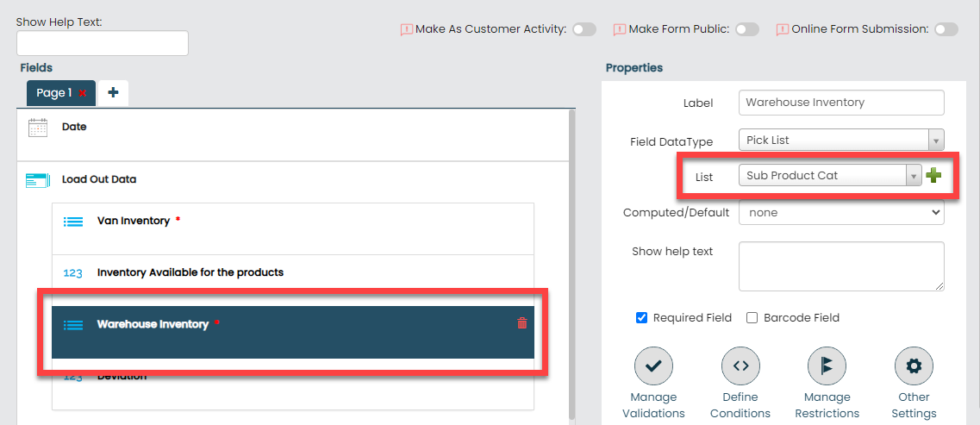Click the Load Out Data section icon
Viewport: 980px width, 425px height.
pos(35,180)
